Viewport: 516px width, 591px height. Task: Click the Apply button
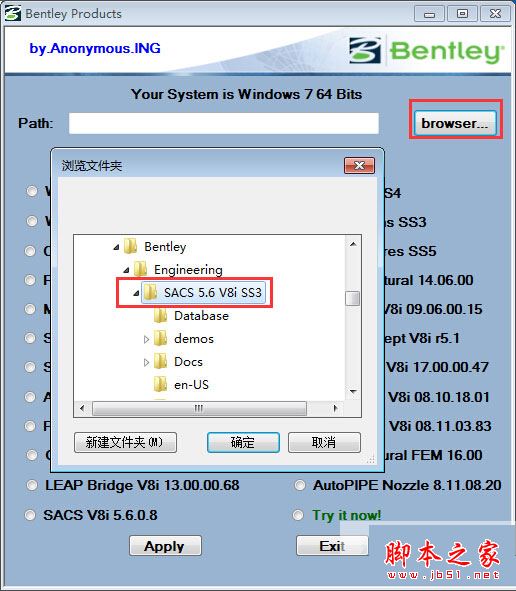click(x=165, y=546)
